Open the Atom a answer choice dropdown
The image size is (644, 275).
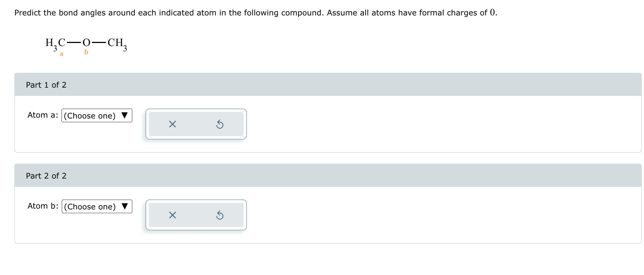point(97,116)
